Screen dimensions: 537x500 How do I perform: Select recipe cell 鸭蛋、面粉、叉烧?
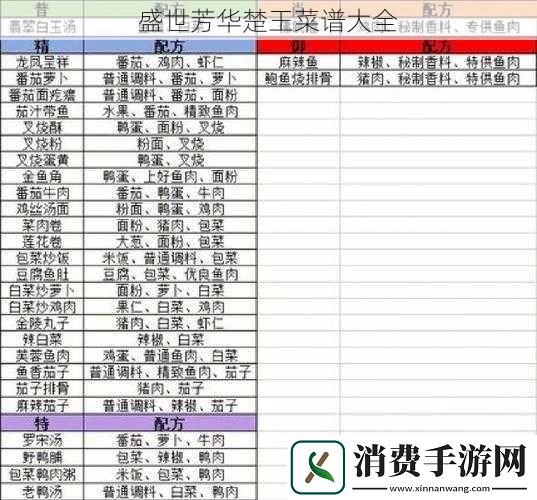click(x=170, y=128)
